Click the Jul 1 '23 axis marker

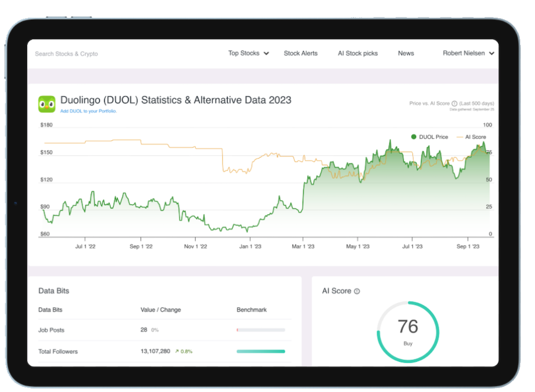click(x=412, y=246)
